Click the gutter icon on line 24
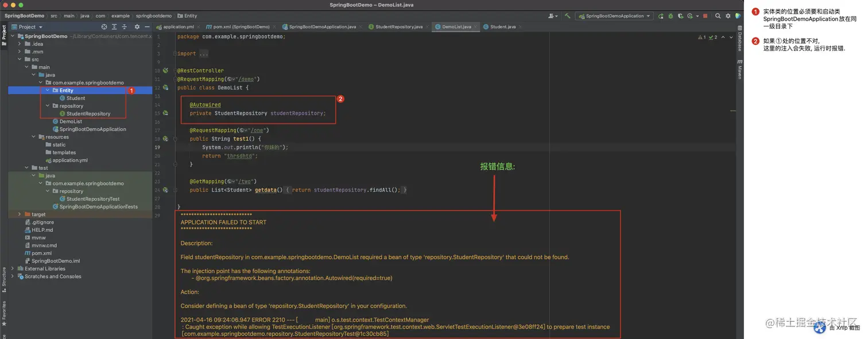This screenshot has width=868, height=339. pyautogui.click(x=165, y=190)
